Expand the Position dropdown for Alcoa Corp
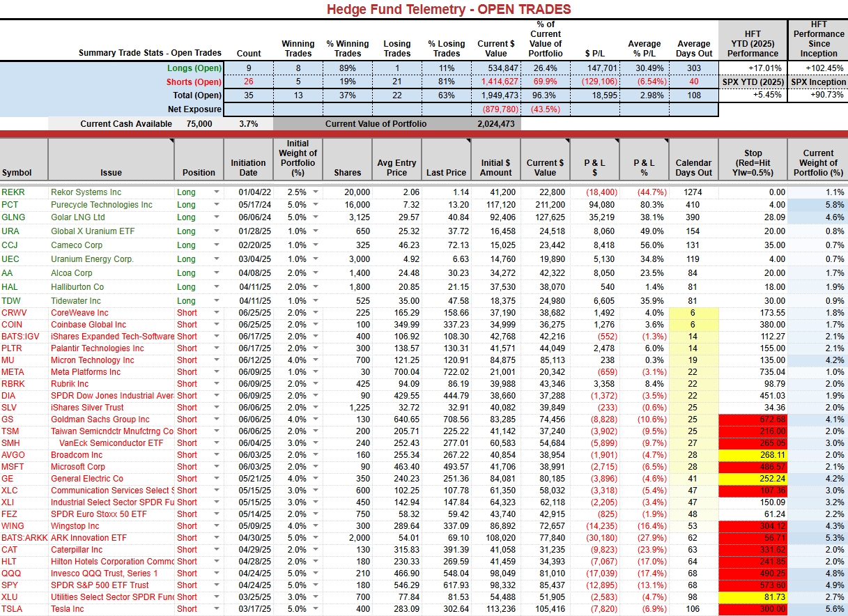 (216, 273)
